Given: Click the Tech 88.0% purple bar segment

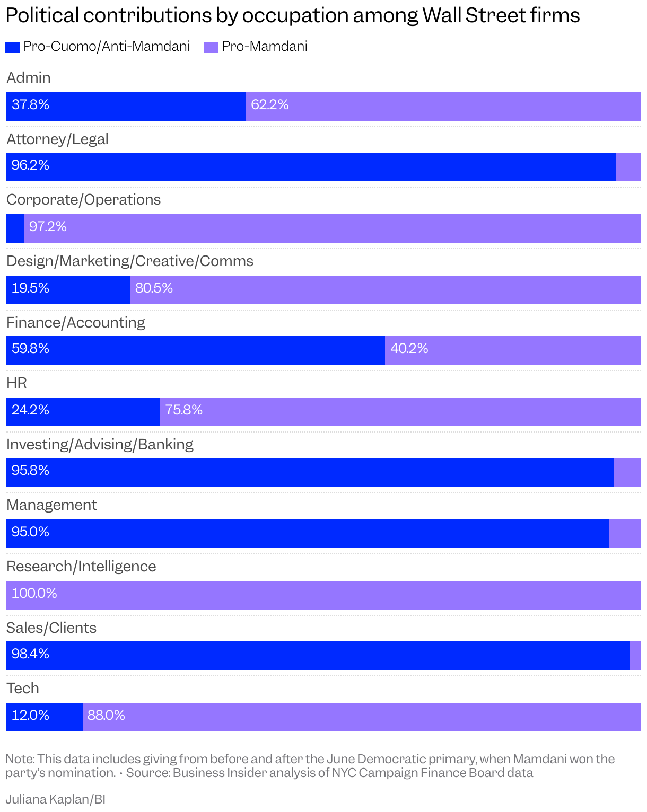Looking at the screenshot, I should click(361, 717).
